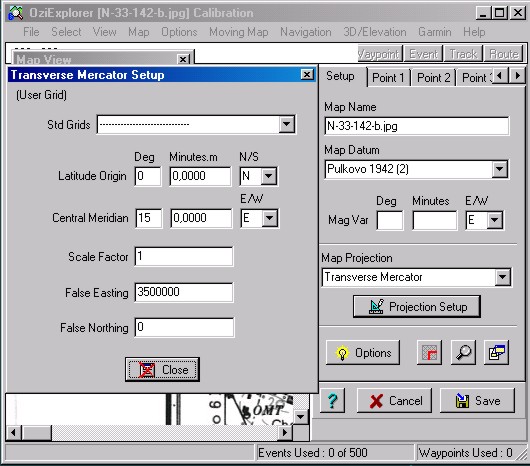Image resolution: width=530 pixels, height=466 pixels.
Task: Switch to the Point 1 tab
Action: click(x=388, y=78)
